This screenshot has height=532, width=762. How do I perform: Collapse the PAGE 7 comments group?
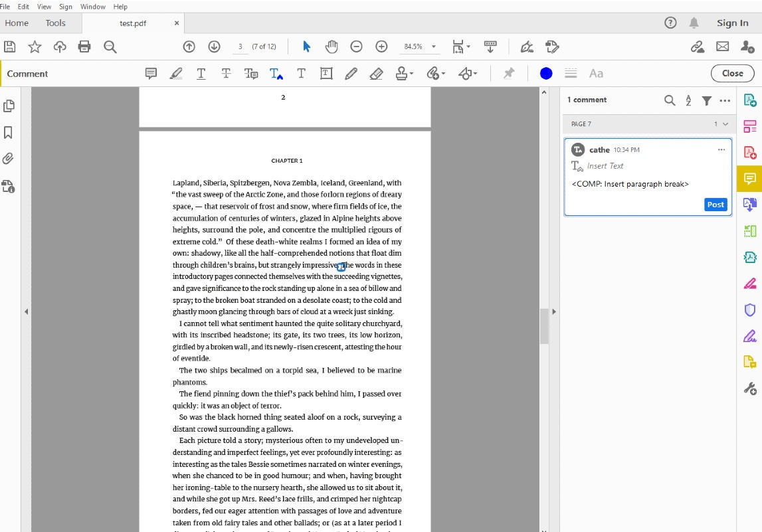coord(725,124)
